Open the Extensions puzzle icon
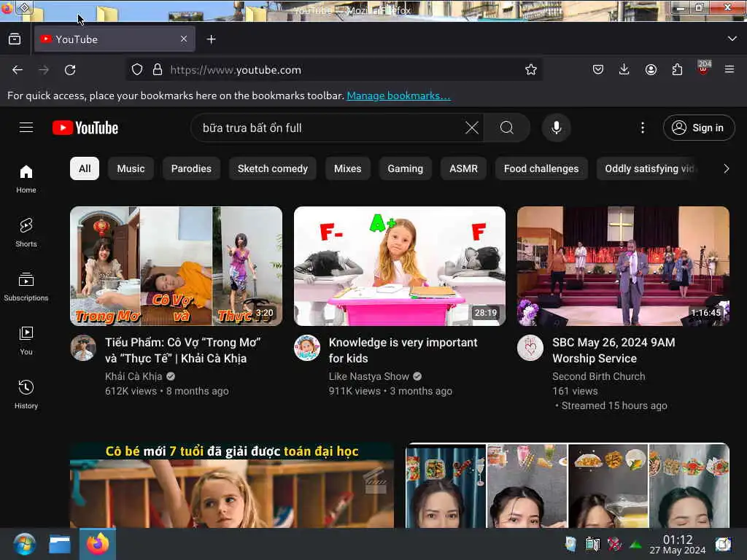The image size is (747, 560). [x=677, y=70]
